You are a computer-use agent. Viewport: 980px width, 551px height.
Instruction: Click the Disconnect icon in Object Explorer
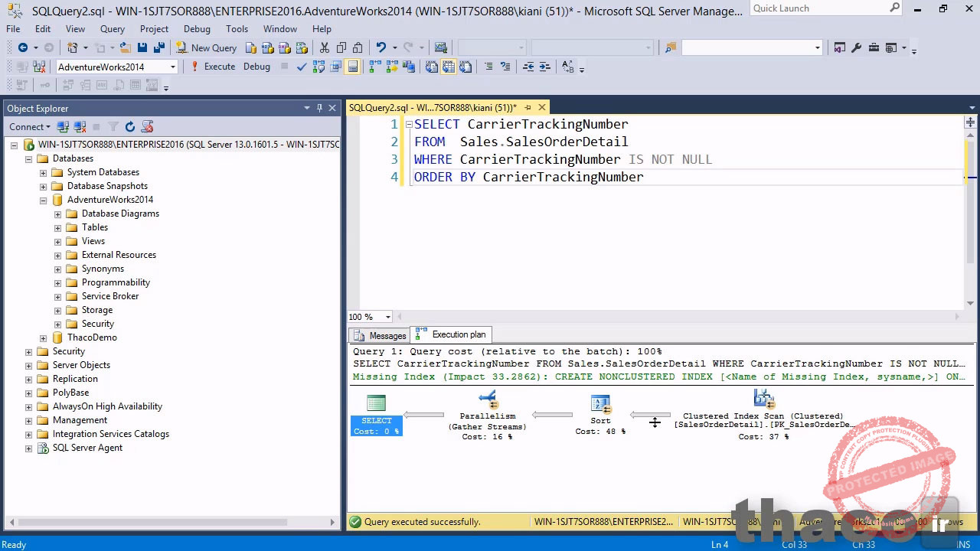pos(80,127)
